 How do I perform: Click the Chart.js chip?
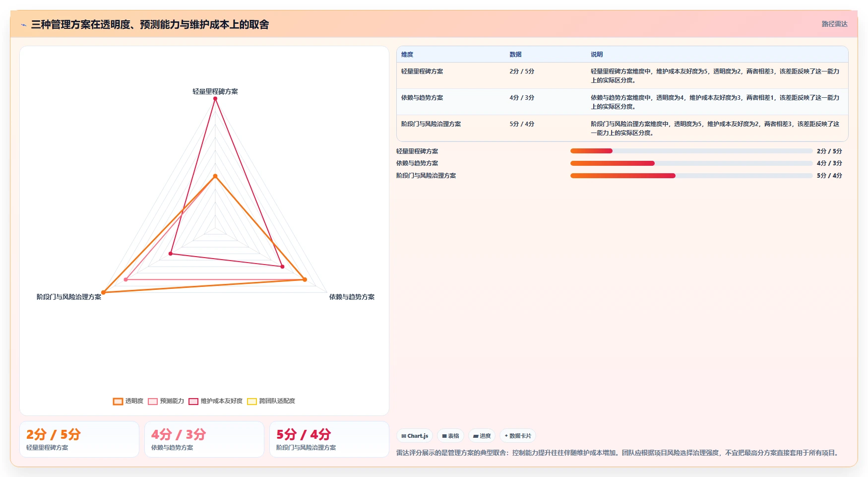coord(415,436)
